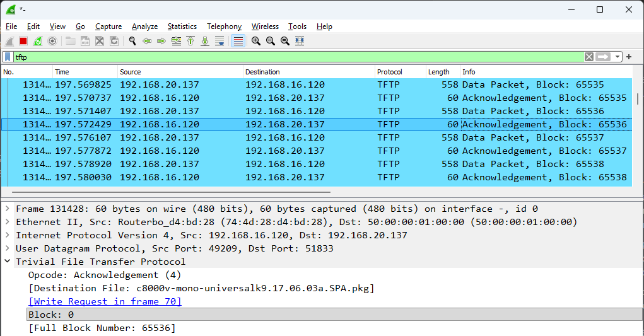644x336 pixels.
Task: Open the Edit menu
Action: pos(33,26)
